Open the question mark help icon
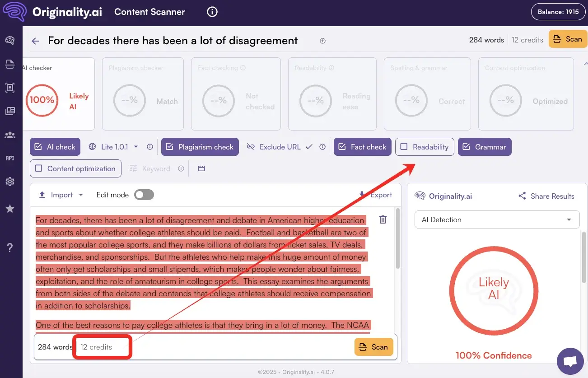 coord(10,247)
